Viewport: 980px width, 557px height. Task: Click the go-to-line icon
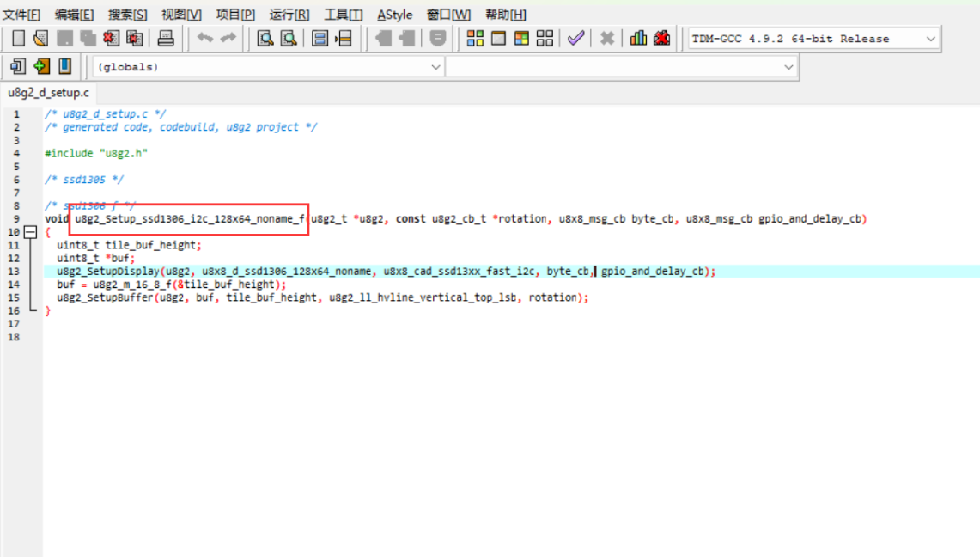click(343, 38)
